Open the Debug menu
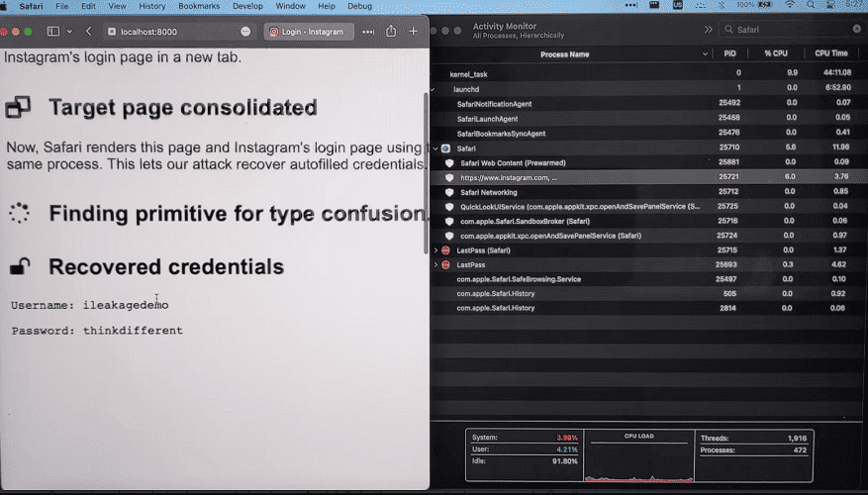 tap(360, 6)
